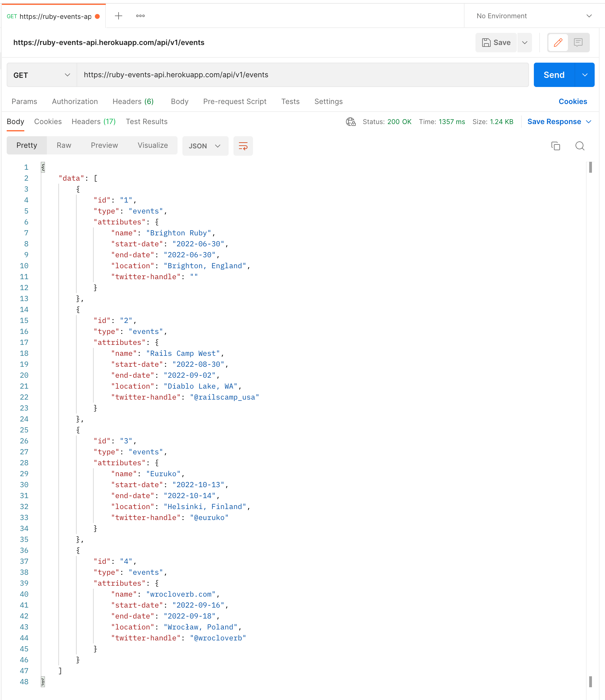Image resolution: width=605 pixels, height=700 pixels.
Task: Switch to the request Body tab
Action: (180, 102)
